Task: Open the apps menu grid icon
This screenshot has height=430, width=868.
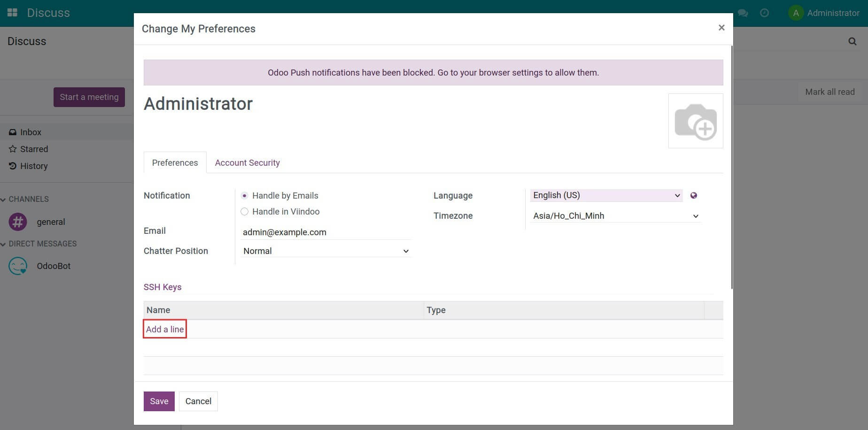Action: point(12,13)
